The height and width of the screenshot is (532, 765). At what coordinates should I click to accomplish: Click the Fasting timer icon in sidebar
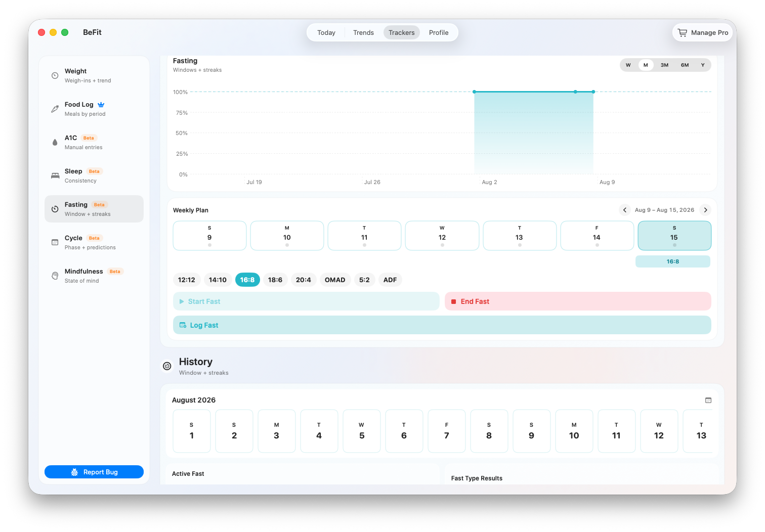click(55, 209)
